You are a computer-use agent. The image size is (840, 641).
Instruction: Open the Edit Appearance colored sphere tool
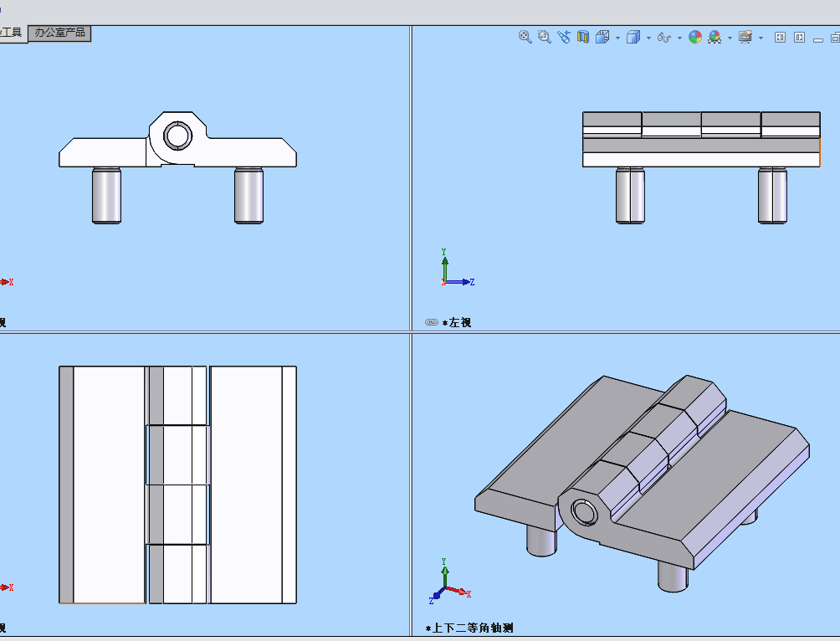(x=694, y=38)
